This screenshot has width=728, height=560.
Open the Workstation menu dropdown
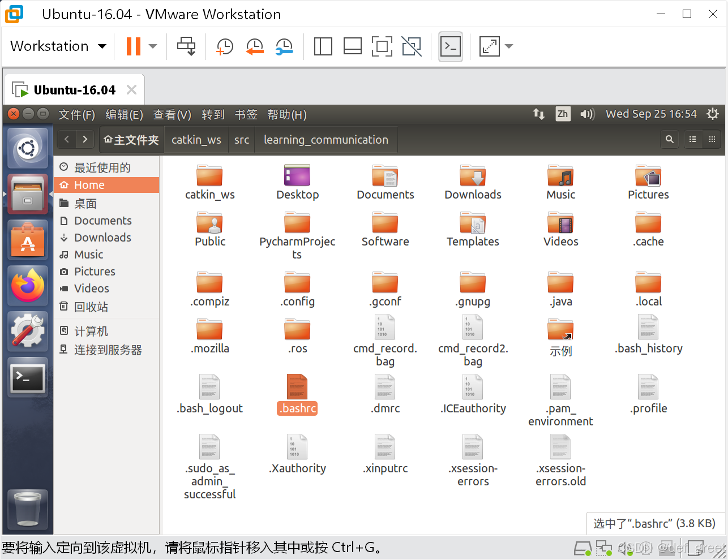tap(58, 46)
